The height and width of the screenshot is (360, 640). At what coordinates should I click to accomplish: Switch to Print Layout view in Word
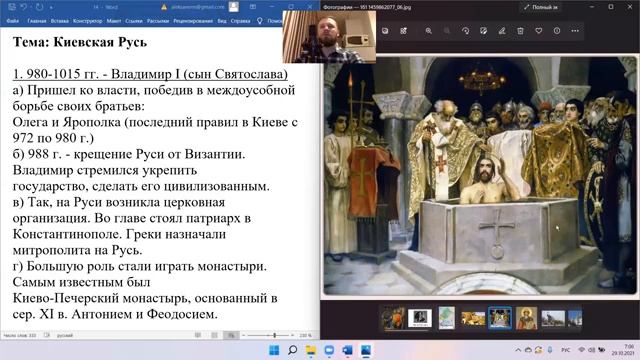coord(215,335)
